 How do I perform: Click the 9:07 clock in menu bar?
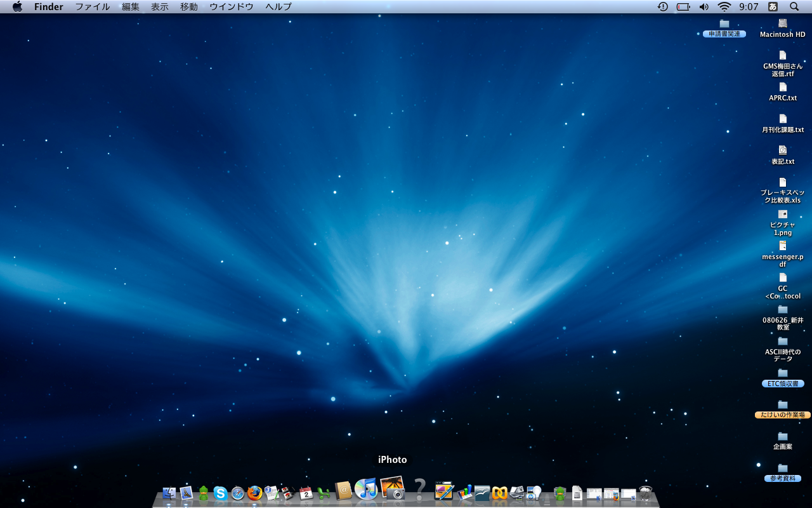click(x=749, y=6)
